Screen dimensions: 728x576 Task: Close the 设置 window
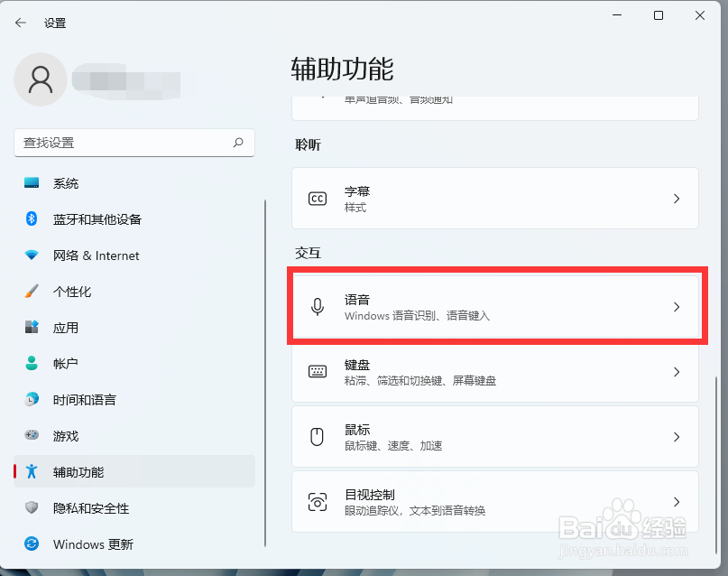tap(700, 15)
